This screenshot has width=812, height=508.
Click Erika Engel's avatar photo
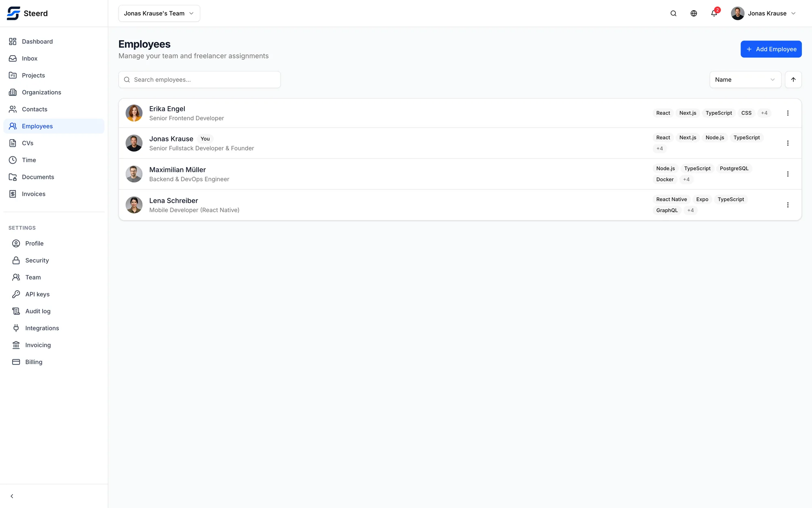(x=134, y=113)
